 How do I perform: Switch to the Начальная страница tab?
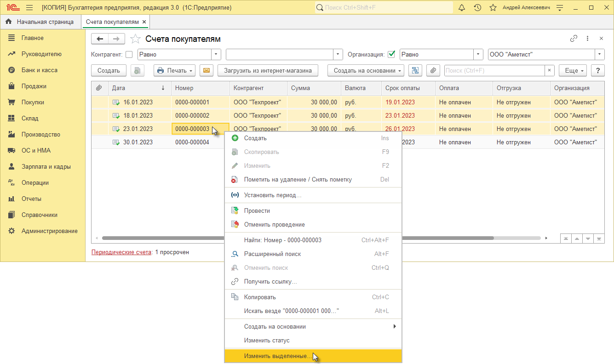40,22
